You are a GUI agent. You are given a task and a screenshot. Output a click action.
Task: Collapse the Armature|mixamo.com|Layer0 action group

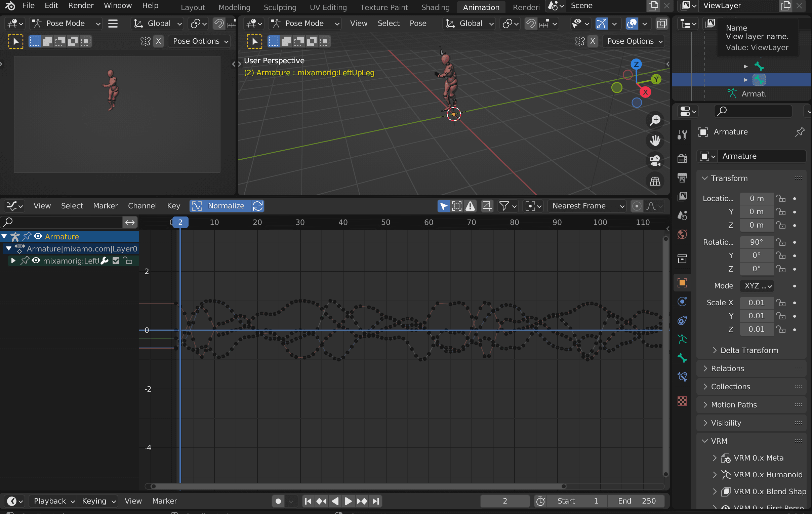coord(8,249)
